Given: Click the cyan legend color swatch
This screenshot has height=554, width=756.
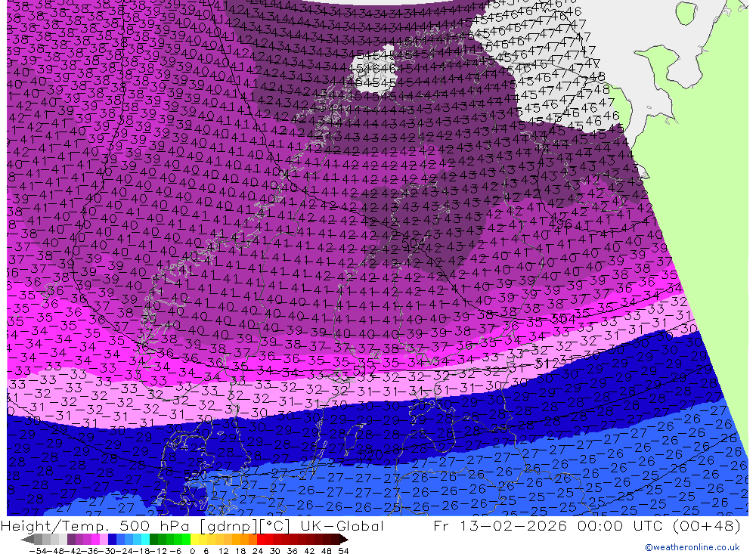Looking at the screenshot, I should pyautogui.click(x=145, y=539).
